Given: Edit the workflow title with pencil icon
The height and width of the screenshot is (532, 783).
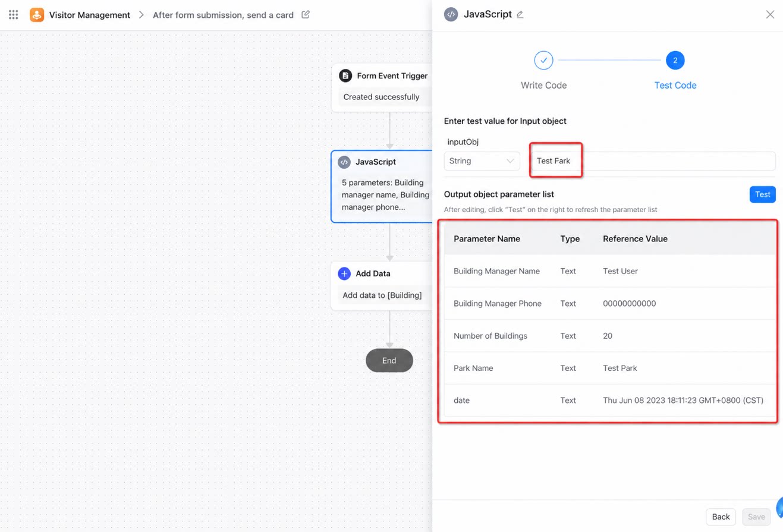Looking at the screenshot, I should tap(306, 14).
